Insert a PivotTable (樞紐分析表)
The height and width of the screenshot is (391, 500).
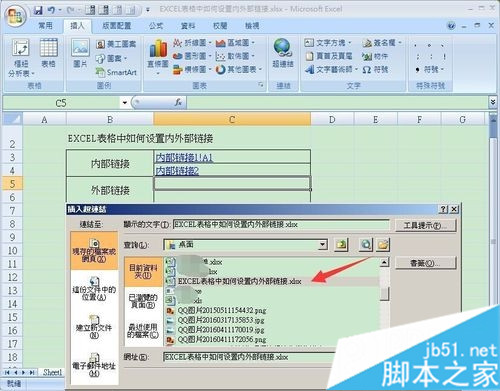(21, 58)
